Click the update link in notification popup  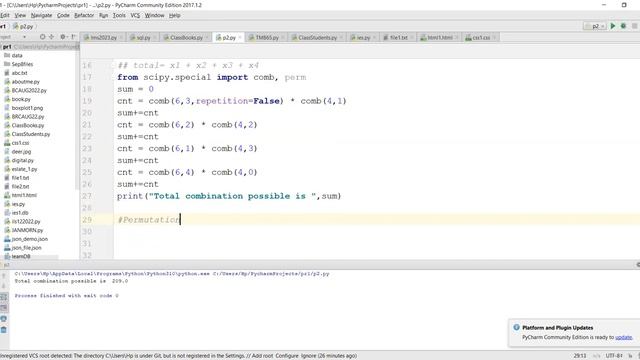click(x=623, y=338)
